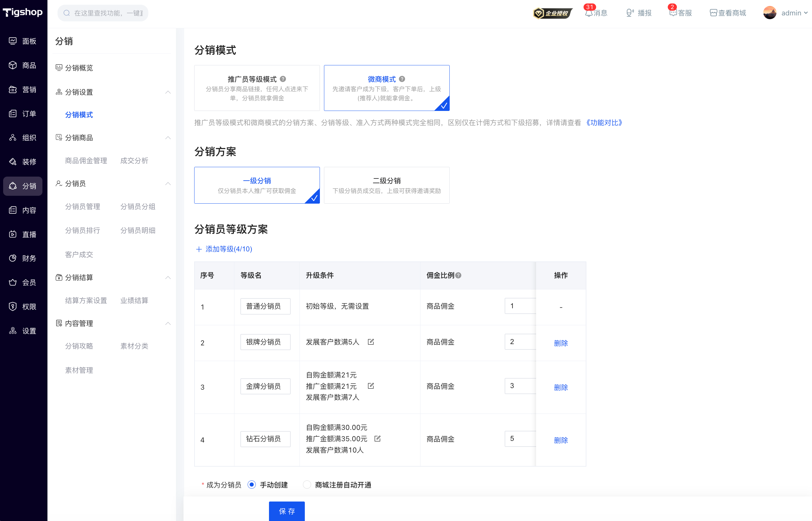Edit upgrade condition for 钻石分销员
The height and width of the screenshot is (521, 812).
(378, 438)
